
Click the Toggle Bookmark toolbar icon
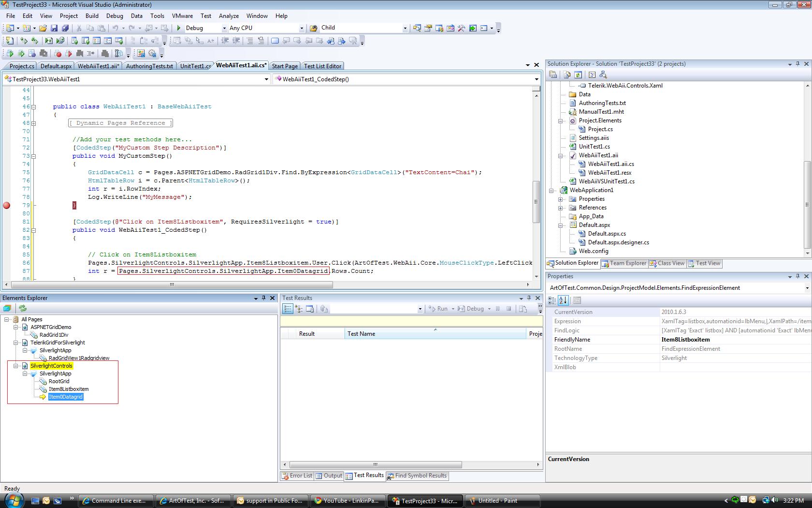point(275,41)
